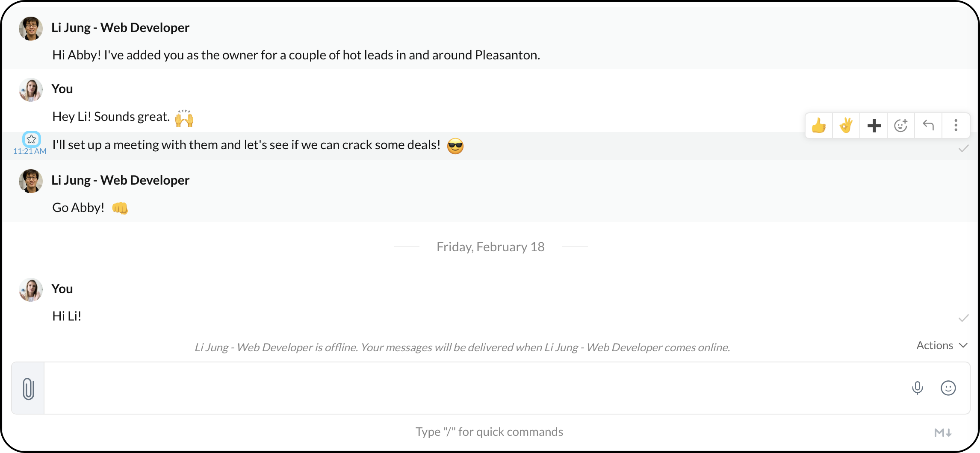Toggle Markdown formatting indicator
This screenshot has height=453, width=980.
tap(943, 432)
